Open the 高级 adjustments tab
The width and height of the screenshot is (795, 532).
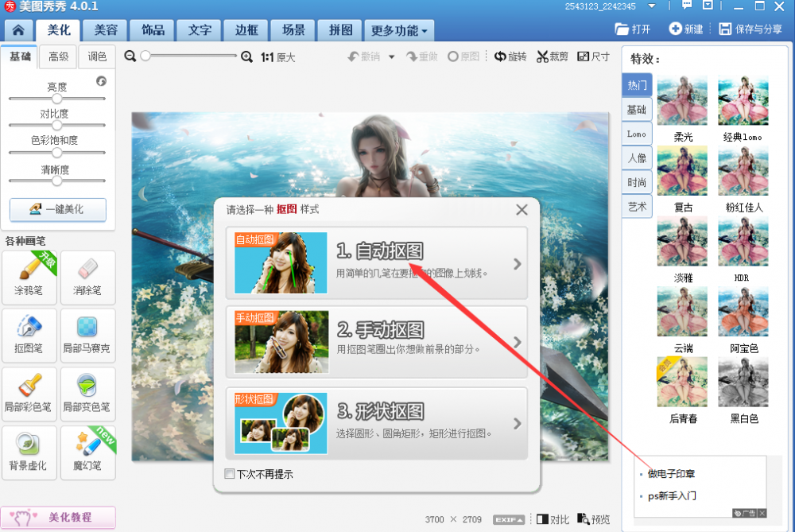coord(58,56)
